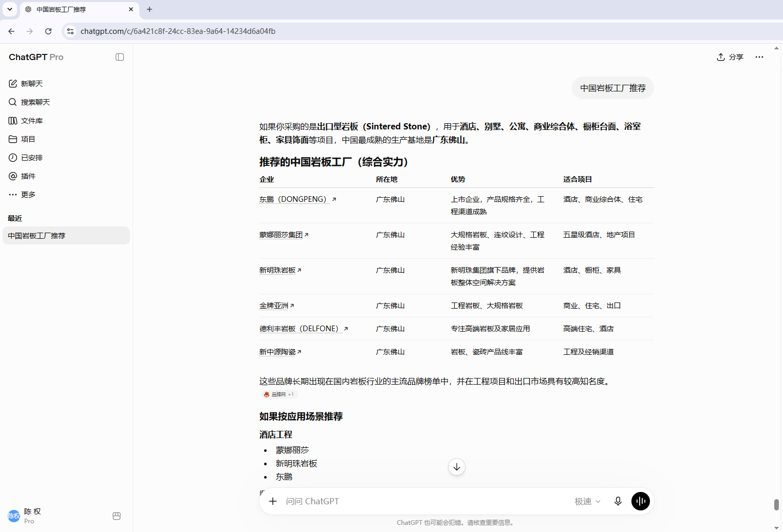Click the cell 专注高端岩板及家居应用
This screenshot has height=532, width=783.
pos(490,329)
